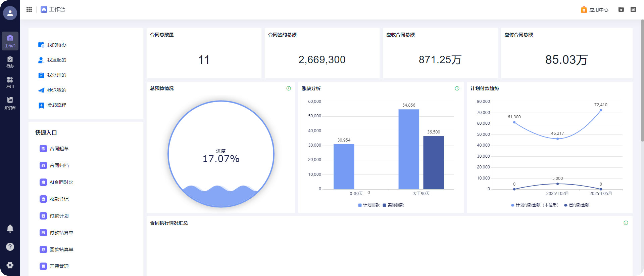
Task: Click info icon on 总预算情况 card
Action: point(289,88)
